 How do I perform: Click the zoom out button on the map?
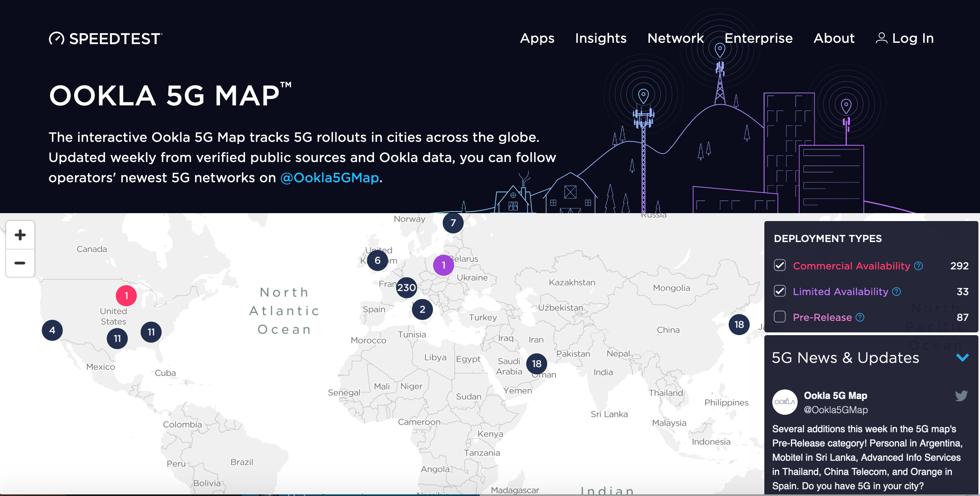click(x=20, y=263)
